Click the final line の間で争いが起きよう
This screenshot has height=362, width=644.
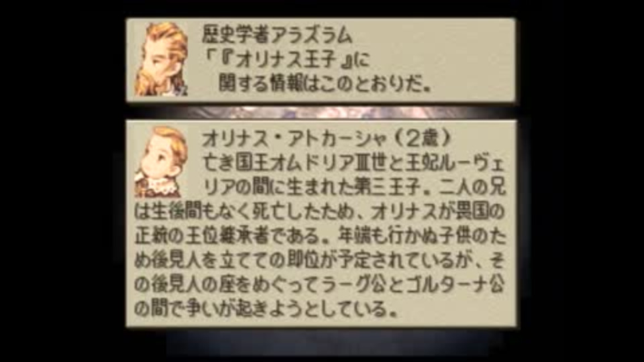click(266, 308)
